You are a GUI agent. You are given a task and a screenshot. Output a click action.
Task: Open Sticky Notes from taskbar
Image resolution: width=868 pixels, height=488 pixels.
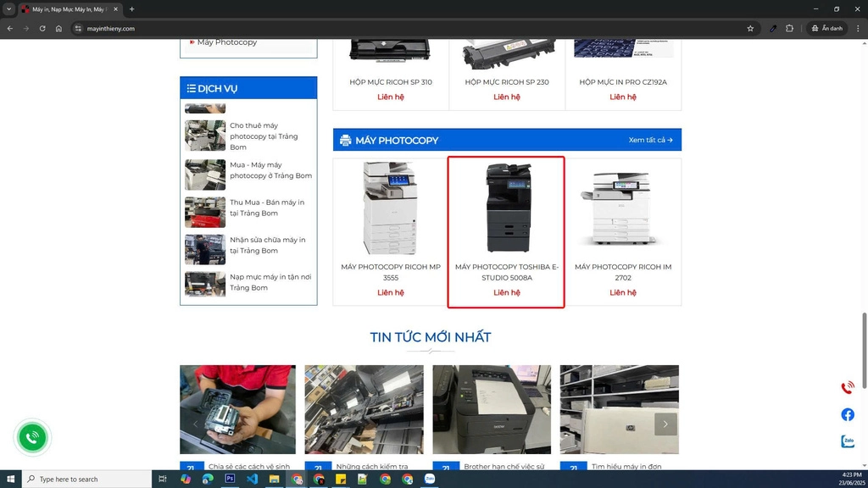coord(341,480)
